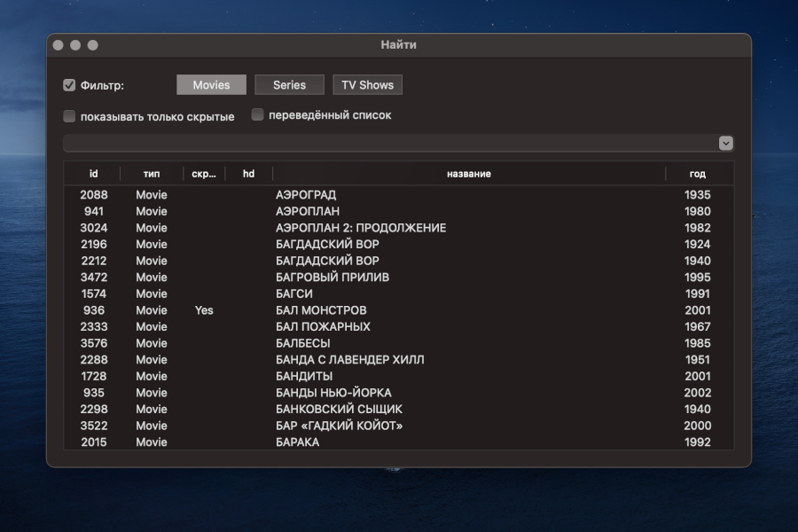This screenshot has height=532, width=798.
Task: Select the БАНДЫ НЬЮ-ЙОРКА row
Action: (399, 393)
